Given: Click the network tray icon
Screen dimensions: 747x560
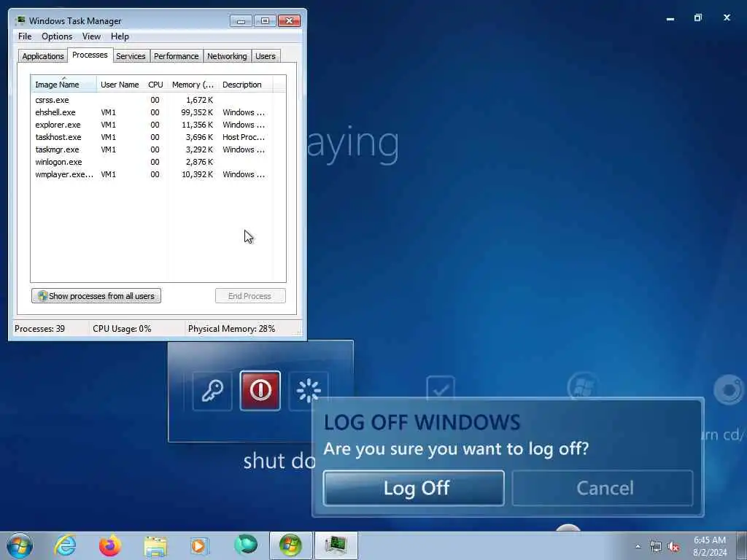Looking at the screenshot, I should coord(656,547).
